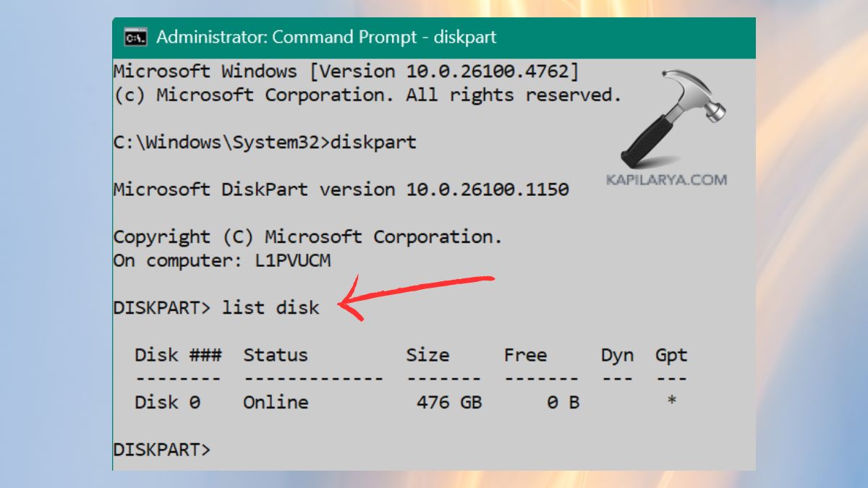Click the Dyn column header
The height and width of the screenshot is (488, 868).
616,355
